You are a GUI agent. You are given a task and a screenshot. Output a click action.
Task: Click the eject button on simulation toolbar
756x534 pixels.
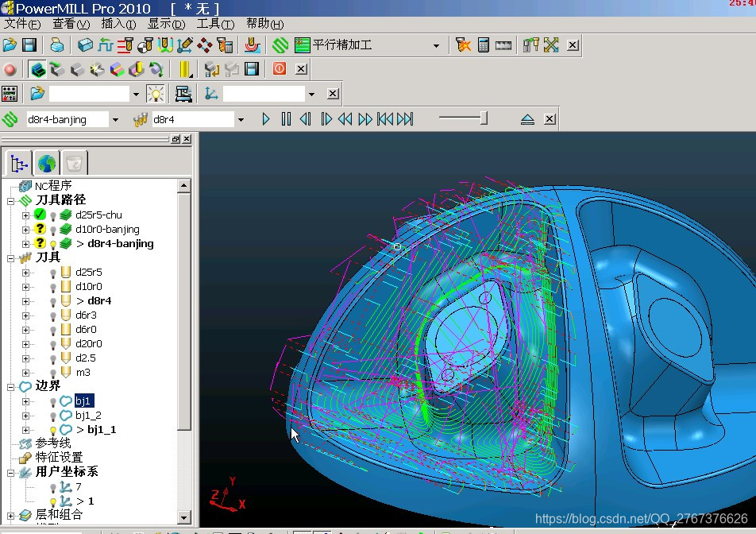pyautogui.click(x=527, y=119)
